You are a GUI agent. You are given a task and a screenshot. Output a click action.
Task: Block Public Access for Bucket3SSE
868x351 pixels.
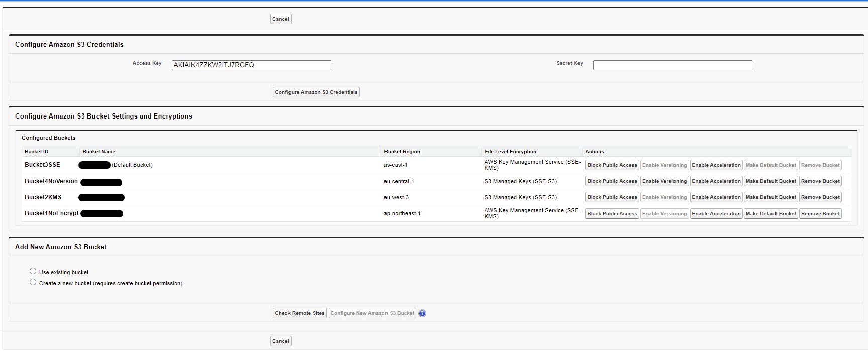coord(612,165)
